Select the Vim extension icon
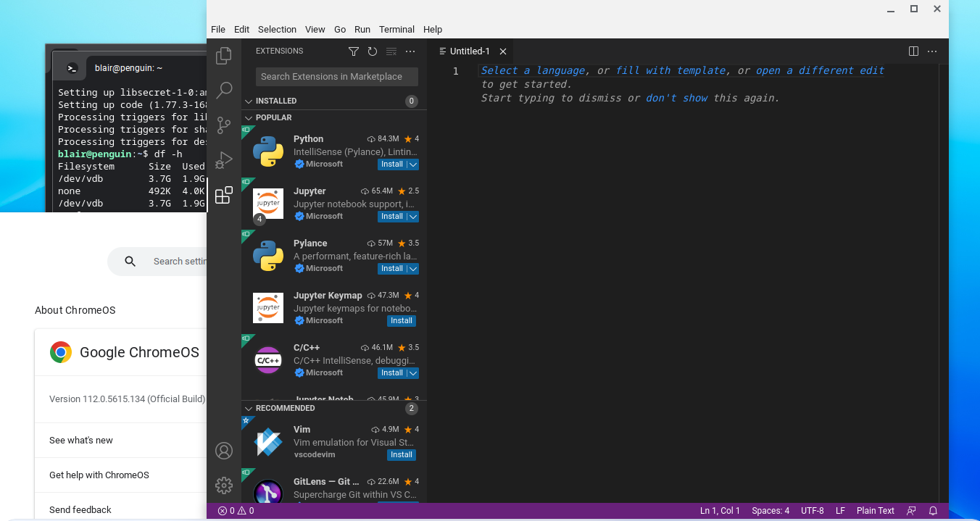Screen dimensions: 980x521 [268, 442]
